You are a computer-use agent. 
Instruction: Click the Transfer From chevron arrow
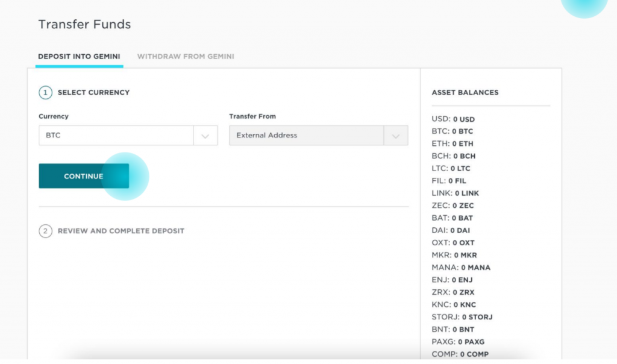tap(395, 136)
